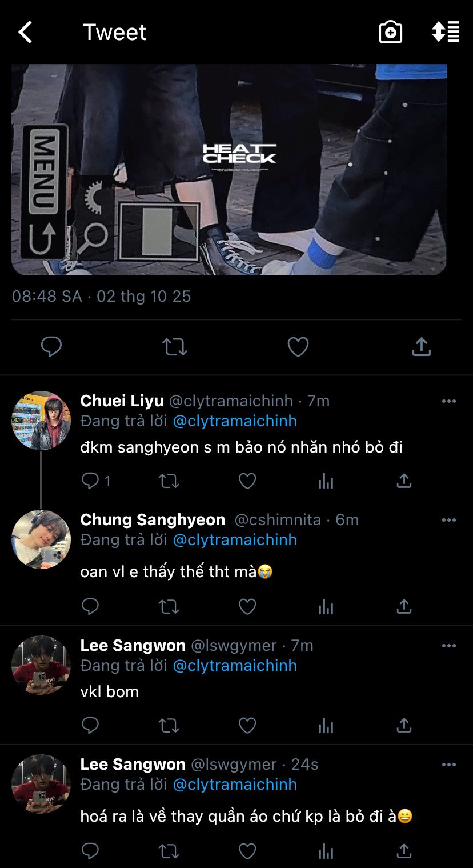The height and width of the screenshot is (868, 473).
Task: Reply to the main tweet
Action: pyautogui.click(x=51, y=347)
